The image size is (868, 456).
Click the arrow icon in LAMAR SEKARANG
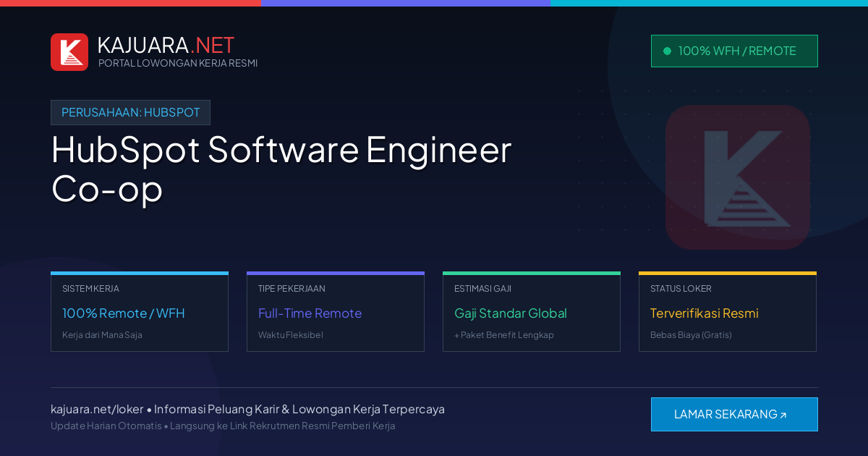tap(783, 415)
